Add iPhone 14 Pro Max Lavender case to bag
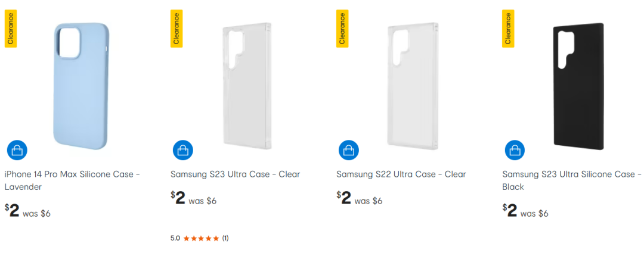 click(x=17, y=150)
